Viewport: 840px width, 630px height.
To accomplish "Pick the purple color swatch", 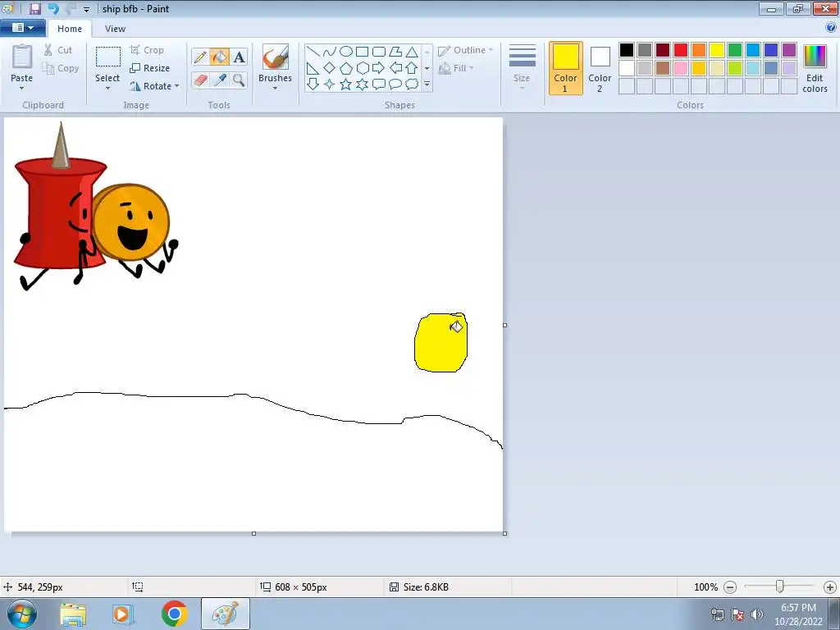I will pyautogui.click(x=788, y=50).
